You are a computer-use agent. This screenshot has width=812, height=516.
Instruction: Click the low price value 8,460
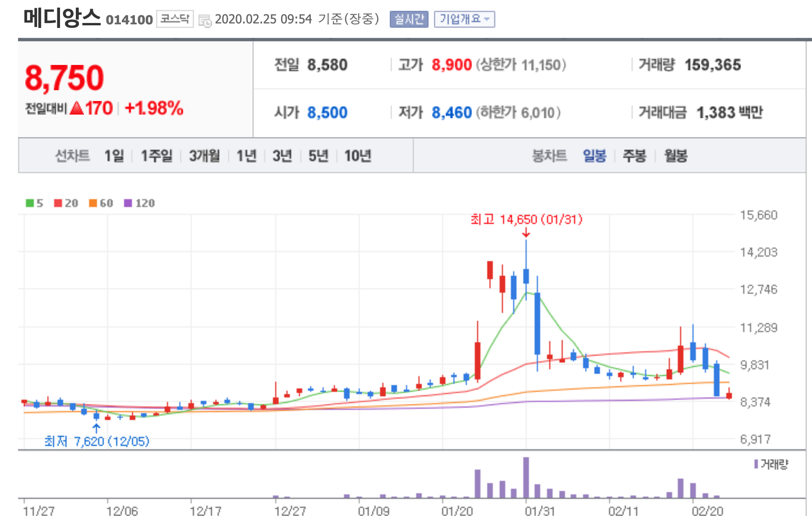(x=452, y=112)
